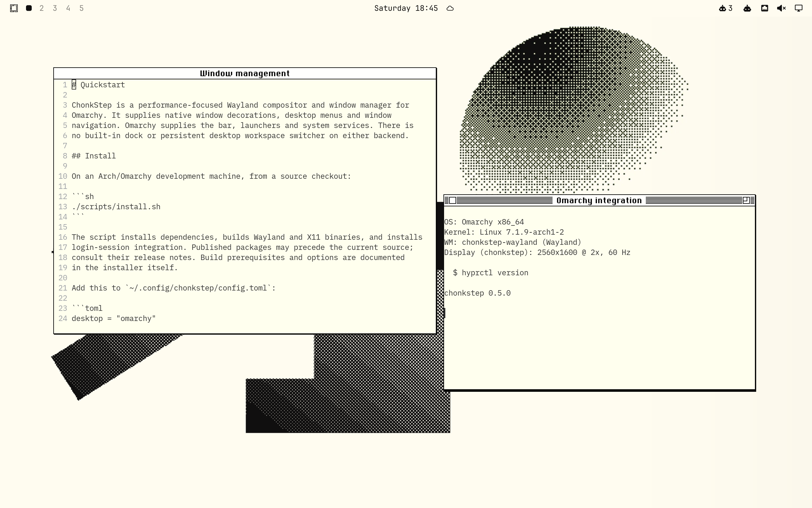Click line 19 'in the installer itself.'
The height and width of the screenshot is (508, 812).
pos(124,268)
